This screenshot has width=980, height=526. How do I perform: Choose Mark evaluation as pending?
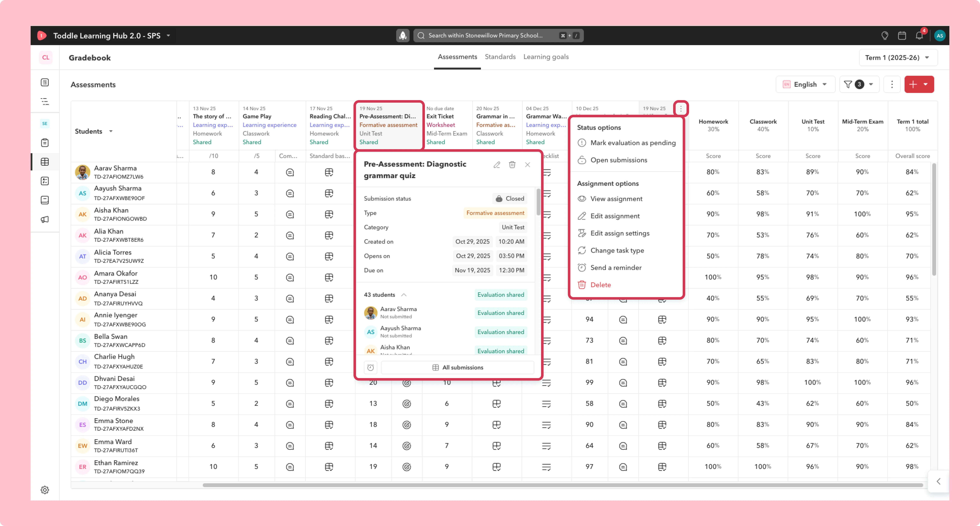tap(627, 143)
